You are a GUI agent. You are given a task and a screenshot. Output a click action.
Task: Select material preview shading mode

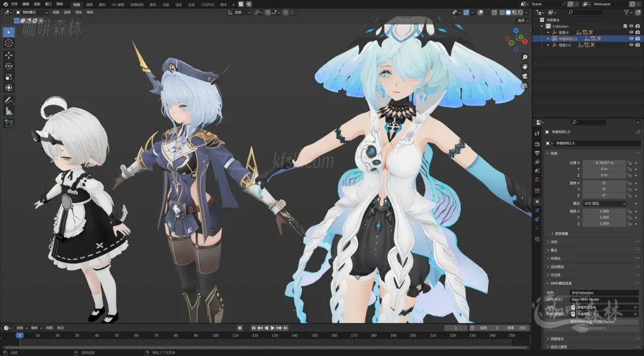(x=514, y=13)
